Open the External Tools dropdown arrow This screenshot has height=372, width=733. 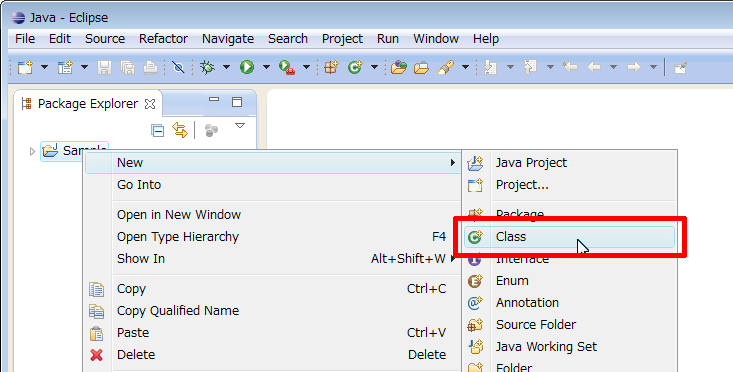pos(306,67)
